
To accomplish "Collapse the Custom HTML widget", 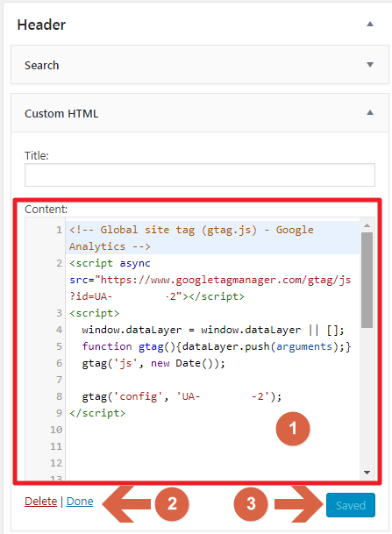I will coord(370,113).
